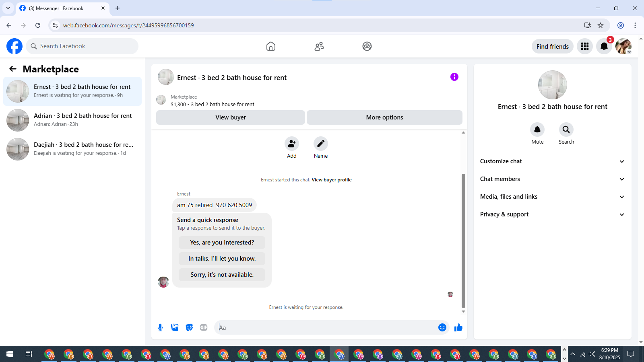Open the GIF picker icon
644x362 pixels.
coord(204,327)
